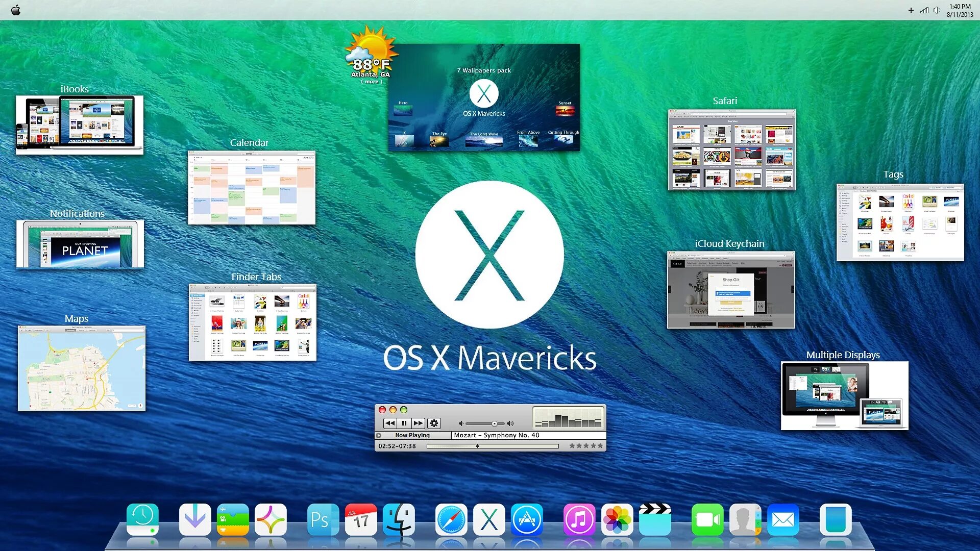Expand the Now Playing disclosure arrow
Screen dimensions: 980x551
(x=379, y=435)
